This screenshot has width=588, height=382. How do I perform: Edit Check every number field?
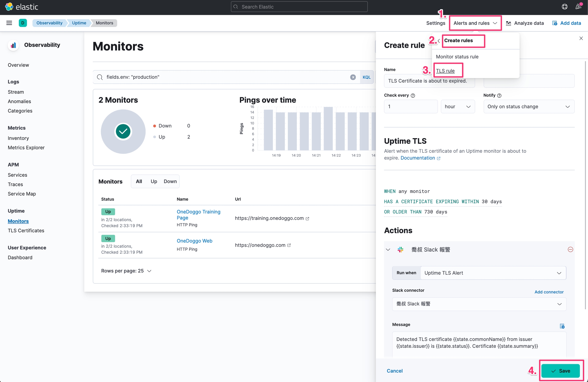point(411,106)
